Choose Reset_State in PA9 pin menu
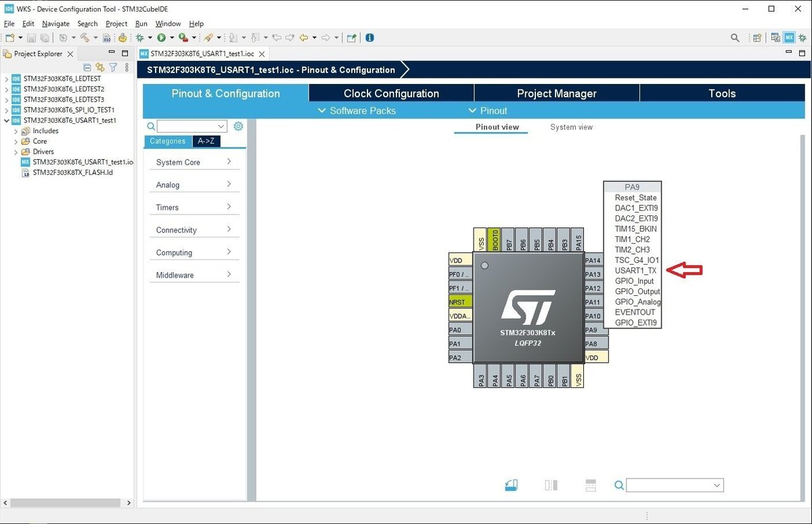Viewport: 812px width, 524px height. pyautogui.click(x=635, y=198)
